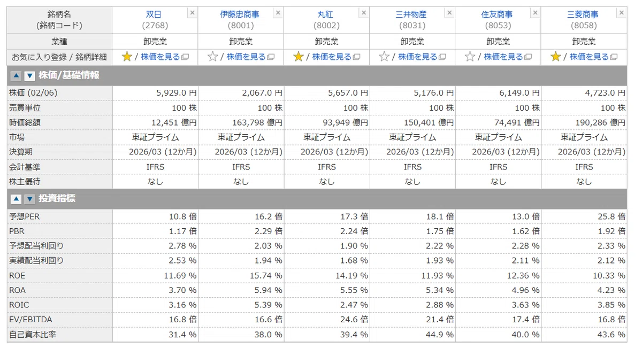Click 三菱商事 market cap 190,286 億円
The width and height of the screenshot is (642, 364).
[600, 122]
